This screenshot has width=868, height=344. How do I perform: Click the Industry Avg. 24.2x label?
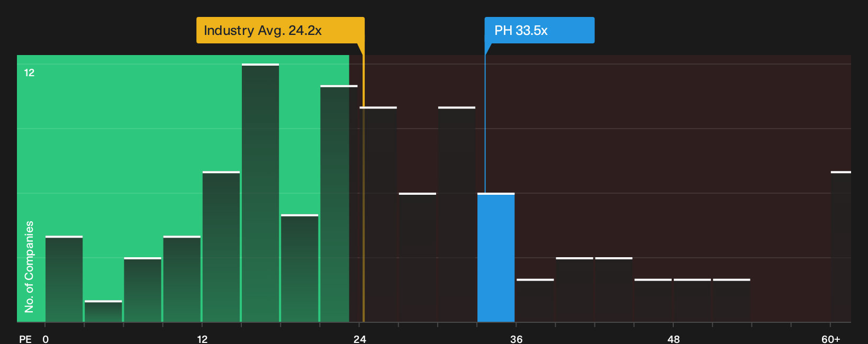coord(280,30)
